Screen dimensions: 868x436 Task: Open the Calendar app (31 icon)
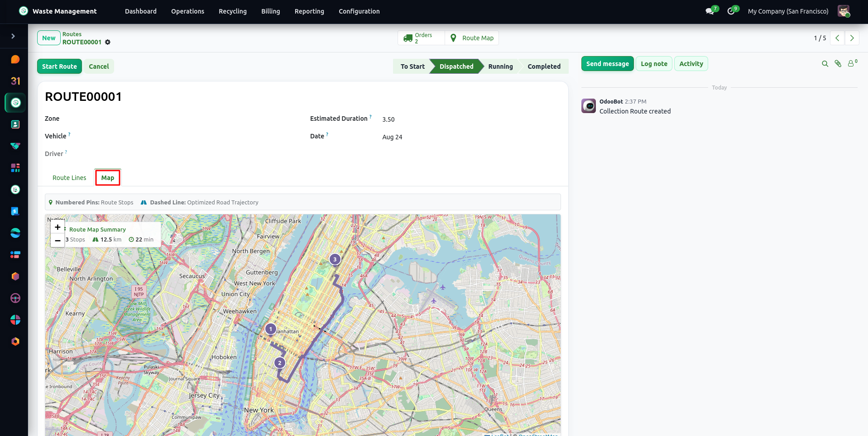[x=15, y=81]
